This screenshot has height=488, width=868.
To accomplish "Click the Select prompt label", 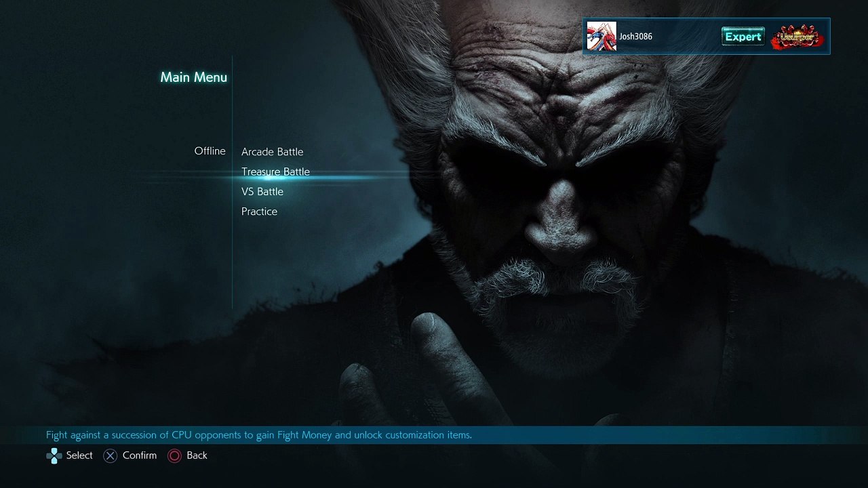I will [79, 455].
